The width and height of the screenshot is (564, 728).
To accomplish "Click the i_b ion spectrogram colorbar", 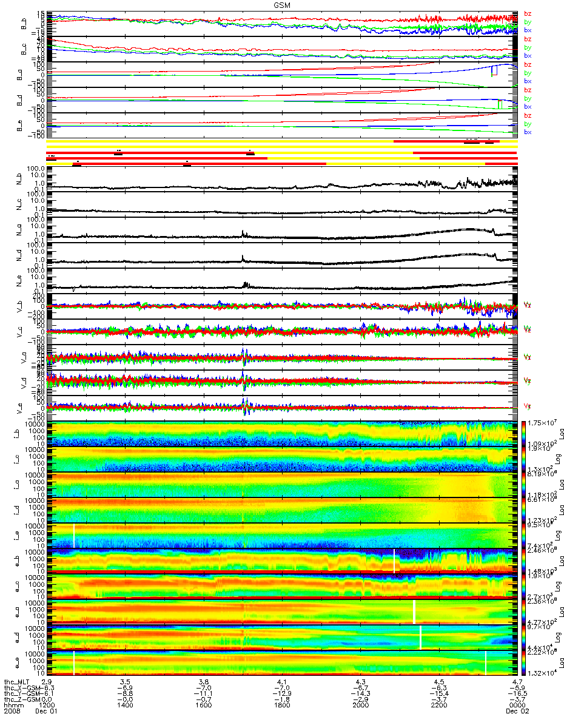I will pos(525,433).
